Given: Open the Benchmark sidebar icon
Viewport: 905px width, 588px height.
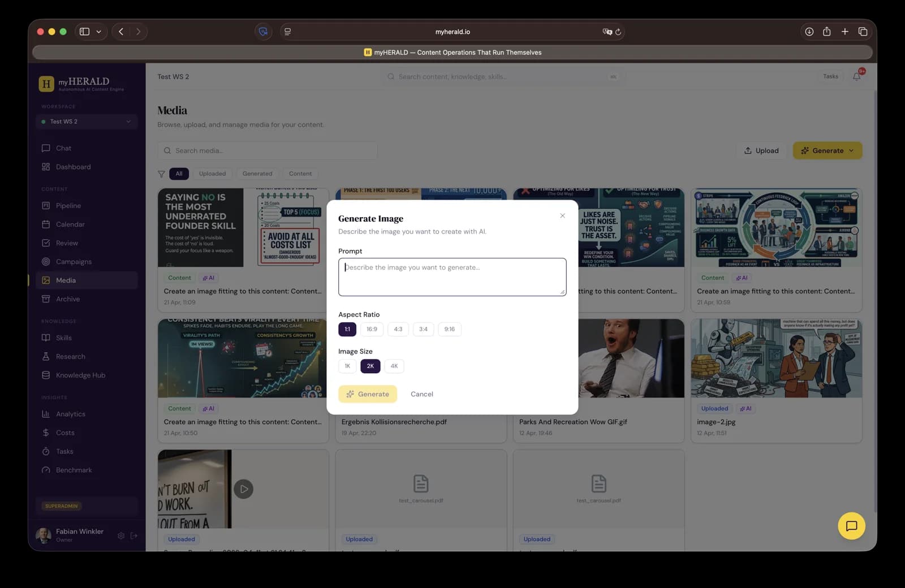Looking at the screenshot, I should tap(46, 470).
